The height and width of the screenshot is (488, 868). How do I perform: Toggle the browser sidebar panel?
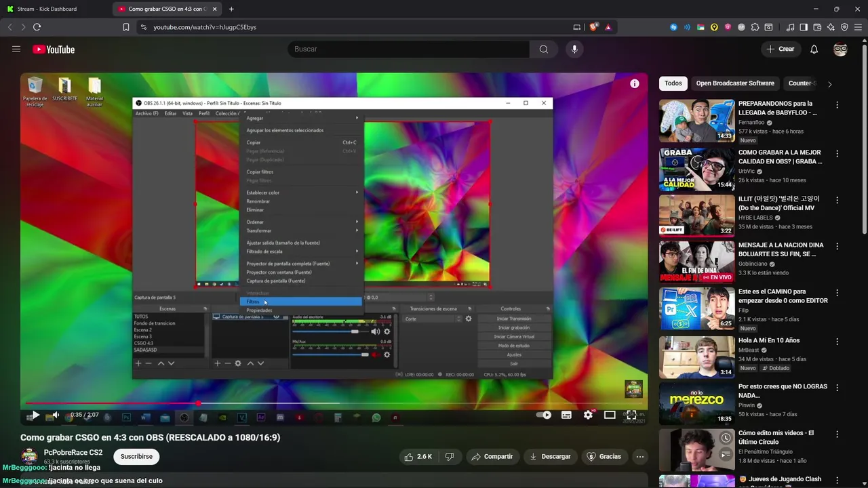point(804,27)
